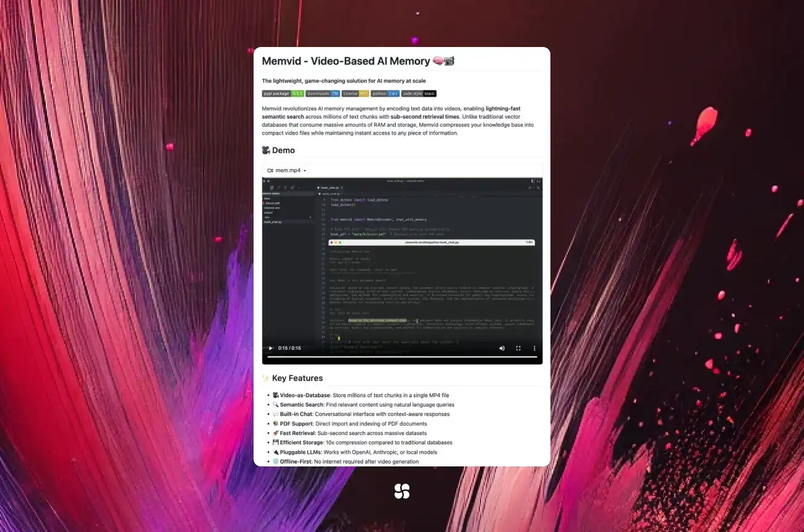804x532 pixels.
Task: Click the Key Features section heading
Action: tap(293, 378)
